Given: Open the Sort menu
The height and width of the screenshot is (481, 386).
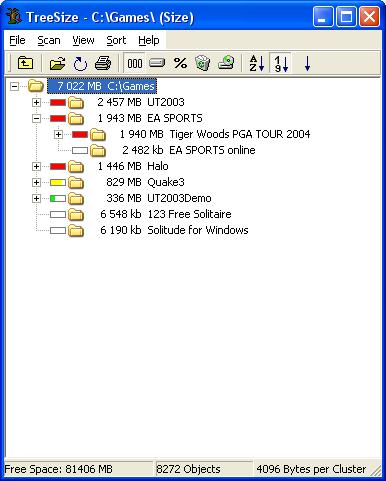Looking at the screenshot, I should [x=116, y=40].
